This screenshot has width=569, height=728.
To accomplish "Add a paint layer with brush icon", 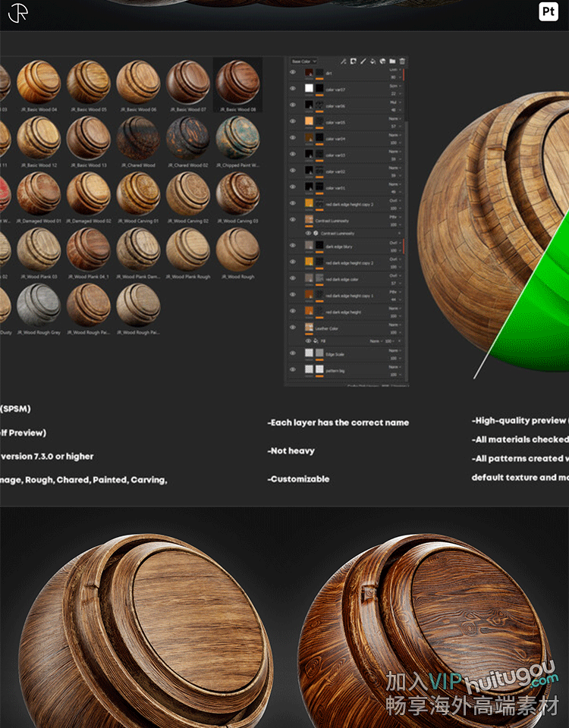I will tap(363, 61).
